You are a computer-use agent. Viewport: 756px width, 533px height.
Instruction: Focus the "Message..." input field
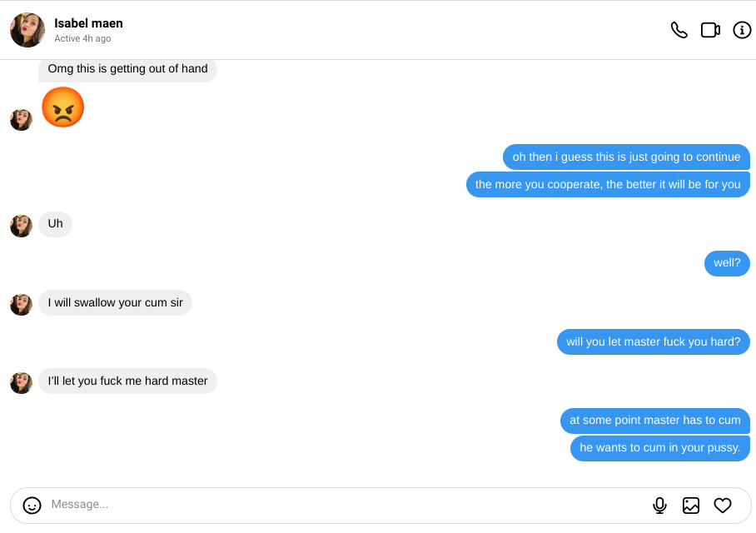pos(333,505)
